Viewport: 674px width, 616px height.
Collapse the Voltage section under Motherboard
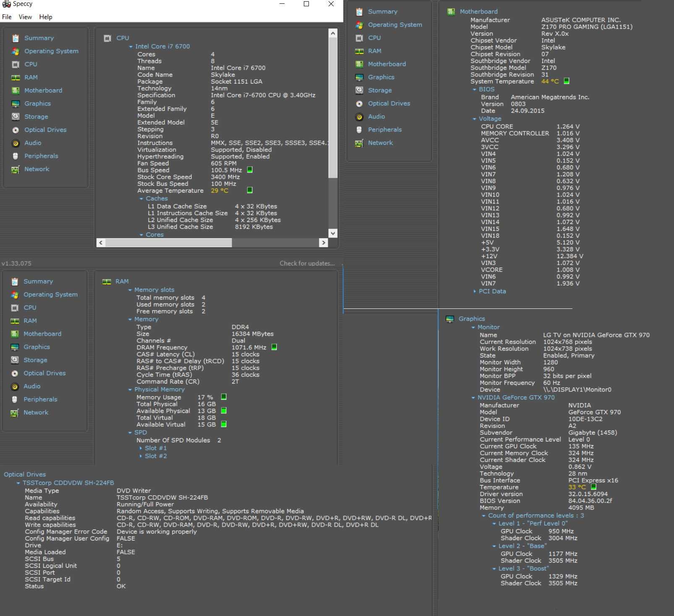coord(475,119)
